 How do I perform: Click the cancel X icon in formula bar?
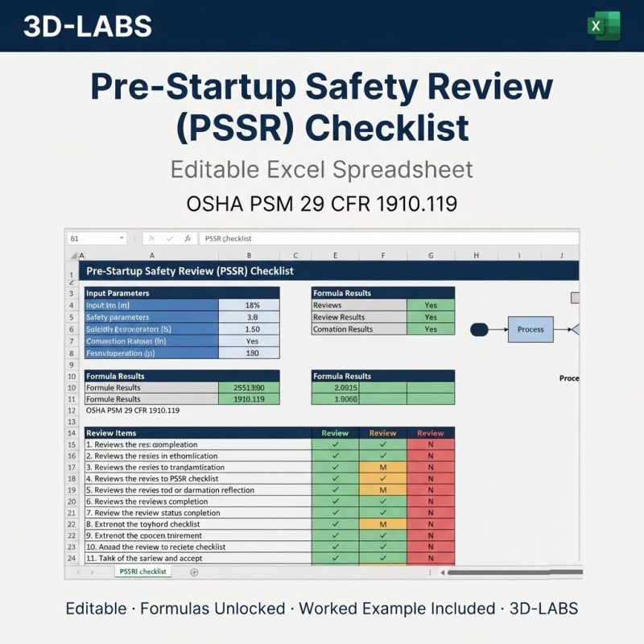click(x=151, y=238)
